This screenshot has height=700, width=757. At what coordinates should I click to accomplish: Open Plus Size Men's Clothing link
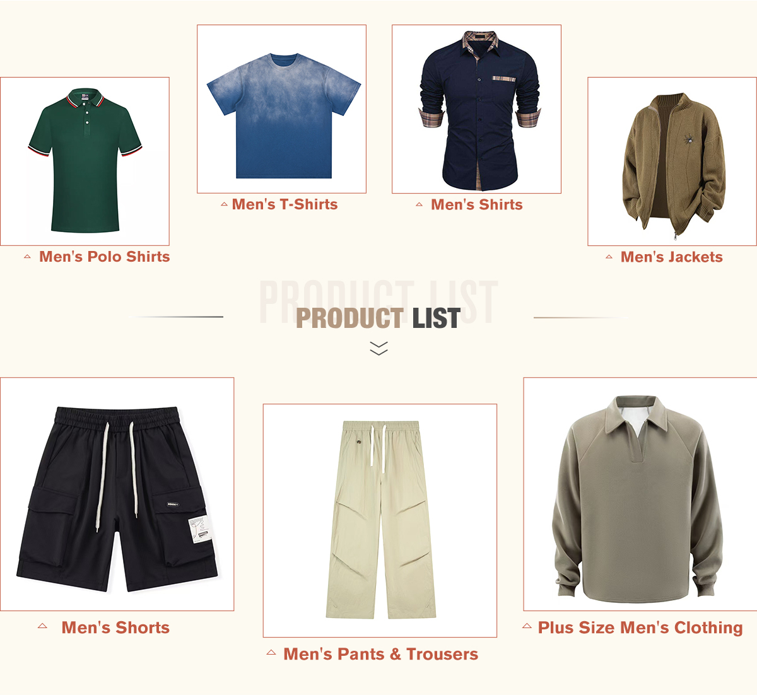coord(640,627)
